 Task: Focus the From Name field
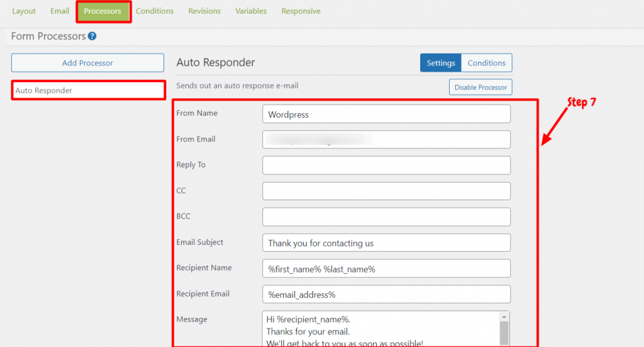point(387,114)
